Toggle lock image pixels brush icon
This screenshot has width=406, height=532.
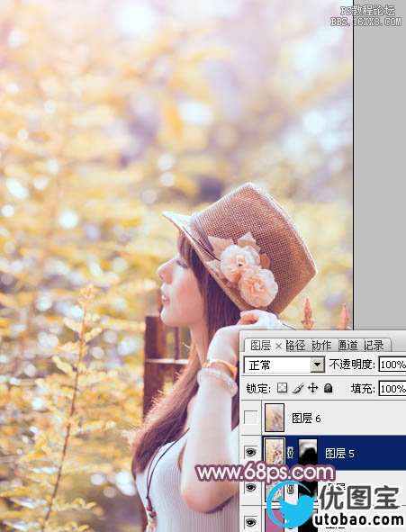pos(297,388)
